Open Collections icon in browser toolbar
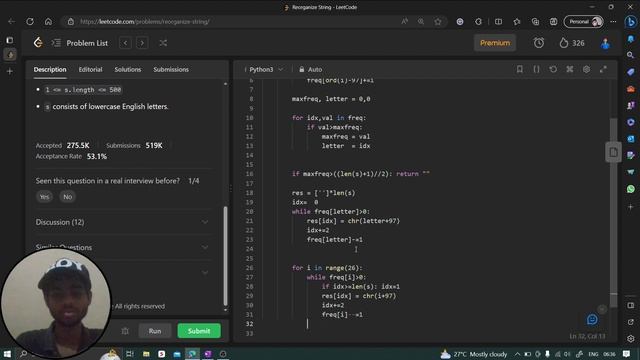Screen dimensions: 640x360 535,22
